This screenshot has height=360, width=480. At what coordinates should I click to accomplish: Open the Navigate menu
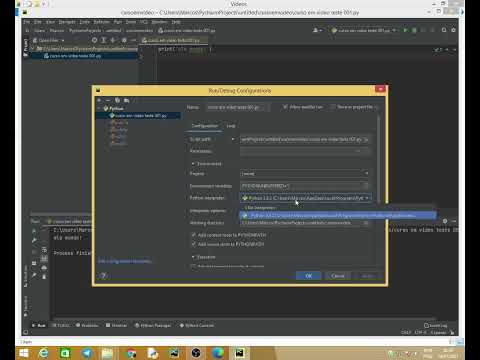click(67, 22)
